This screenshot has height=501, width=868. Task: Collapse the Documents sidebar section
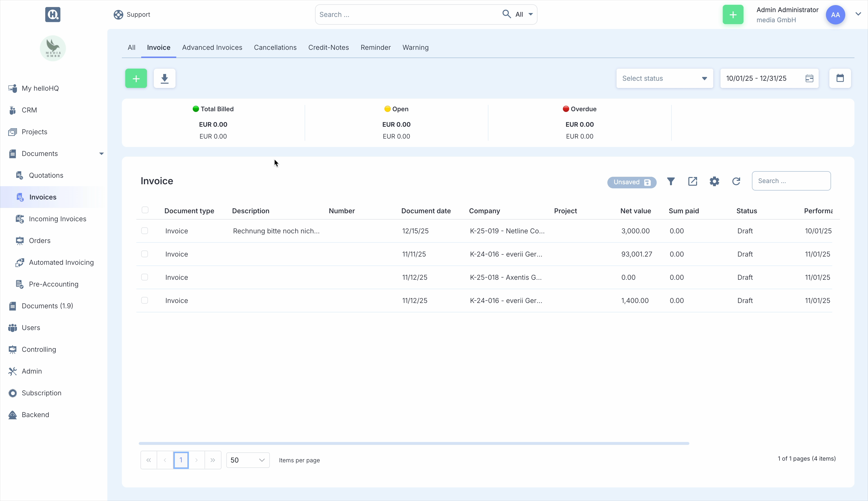(101, 154)
